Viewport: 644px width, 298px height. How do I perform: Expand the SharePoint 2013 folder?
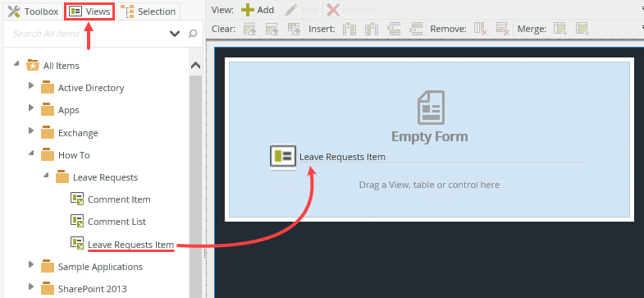(31, 287)
